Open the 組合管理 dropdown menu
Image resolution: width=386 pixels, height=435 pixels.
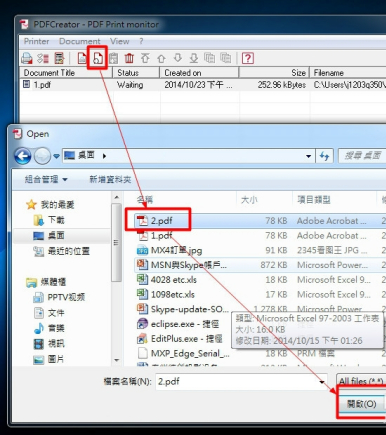[46, 179]
